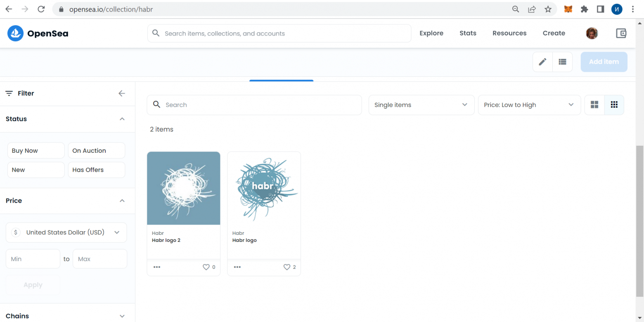Toggle the Has Offers status filter
This screenshot has height=322, width=644.
click(97, 170)
